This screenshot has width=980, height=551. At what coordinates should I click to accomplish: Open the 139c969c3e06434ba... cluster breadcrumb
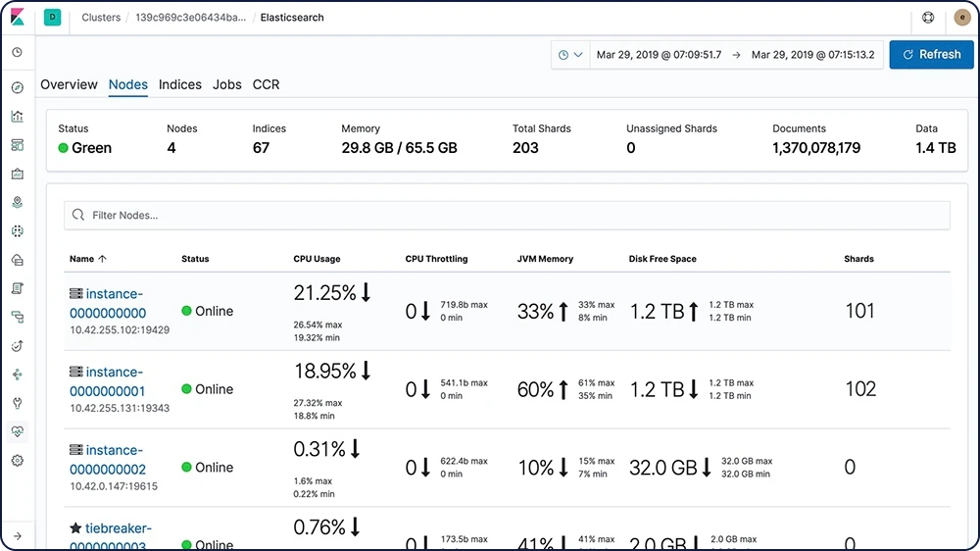[x=191, y=18]
